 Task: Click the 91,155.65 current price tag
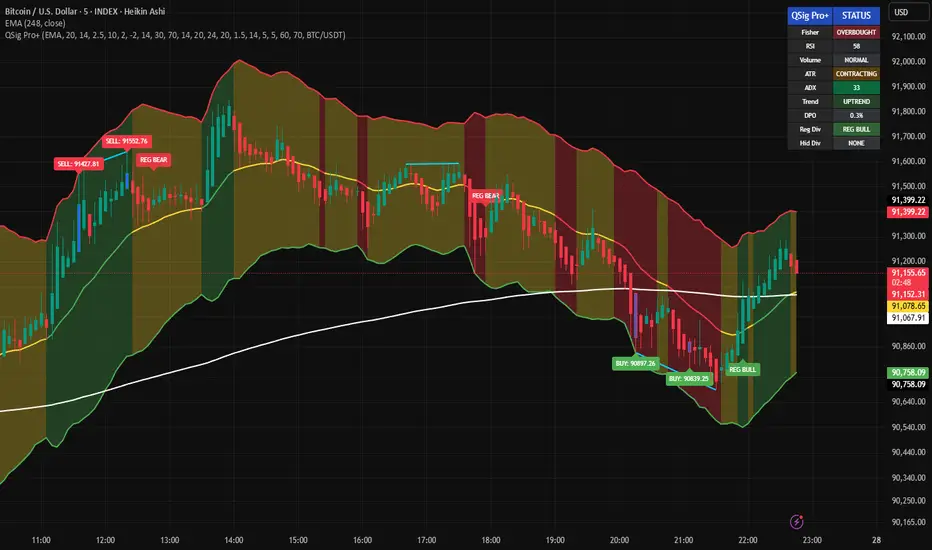tap(908, 273)
